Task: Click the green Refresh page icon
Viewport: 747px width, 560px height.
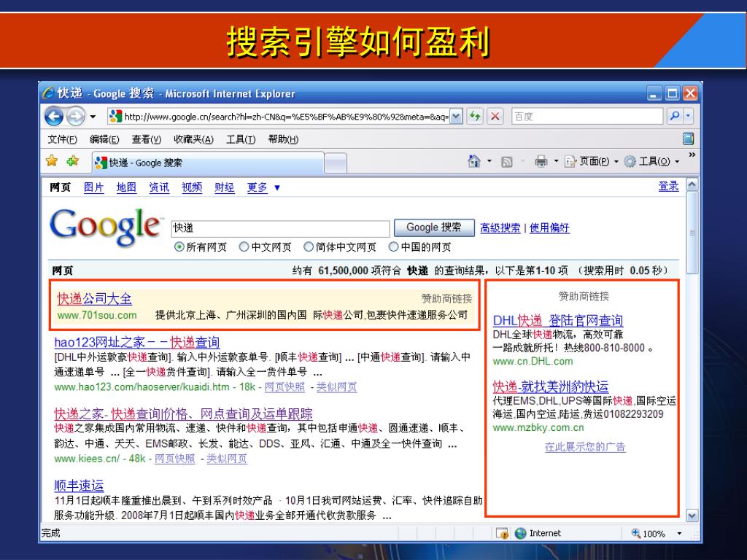Action: point(474,116)
